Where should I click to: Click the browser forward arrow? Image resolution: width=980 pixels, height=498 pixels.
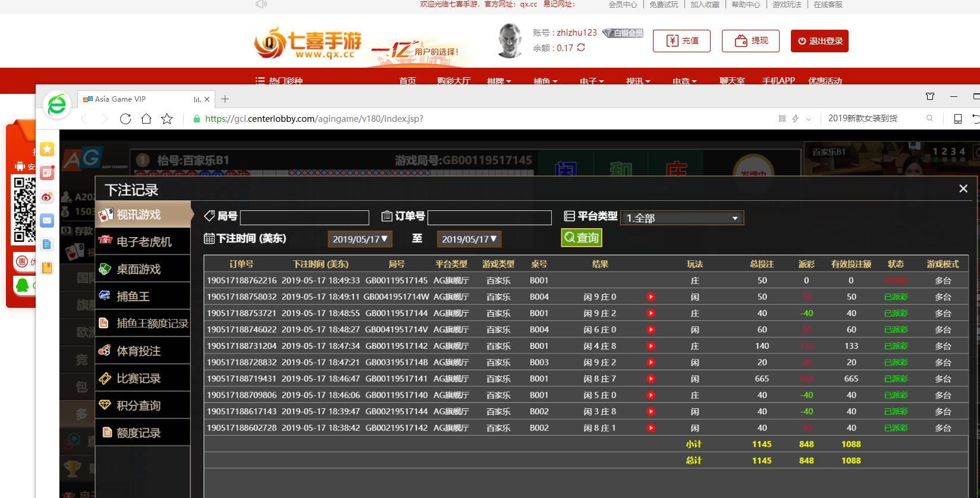105,119
